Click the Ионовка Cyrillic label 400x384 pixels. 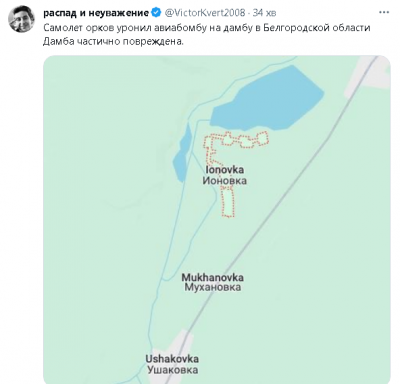[x=225, y=181]
